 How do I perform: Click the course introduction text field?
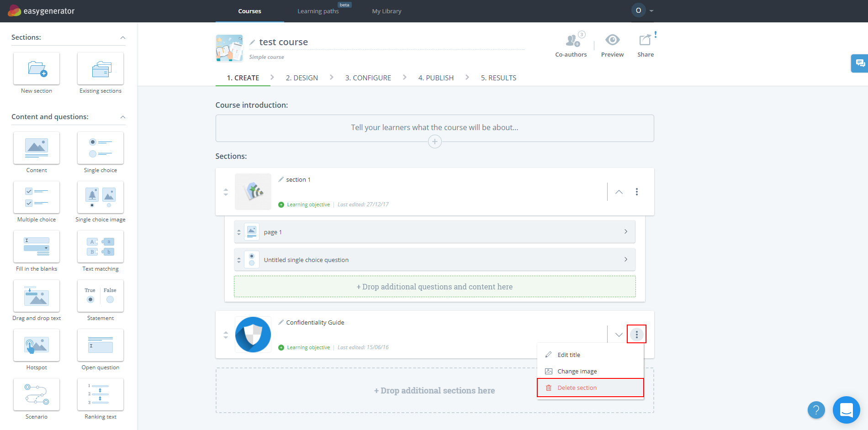(x=434, y=128)
